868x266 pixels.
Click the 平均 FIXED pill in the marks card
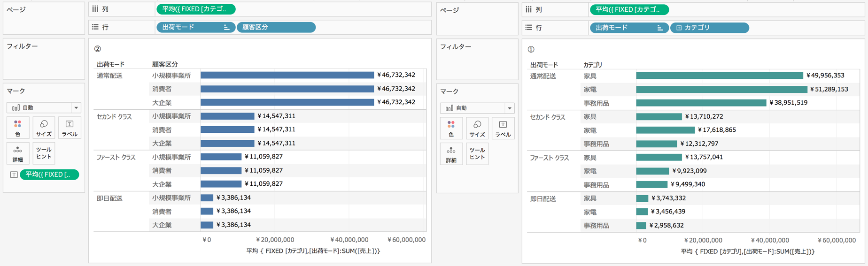tap(49, 175)
